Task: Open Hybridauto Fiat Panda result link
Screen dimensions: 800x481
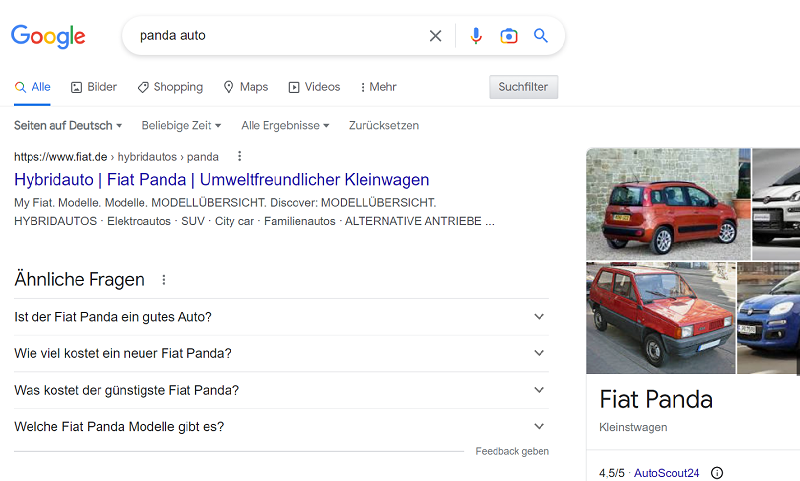Action: point(221,180)
